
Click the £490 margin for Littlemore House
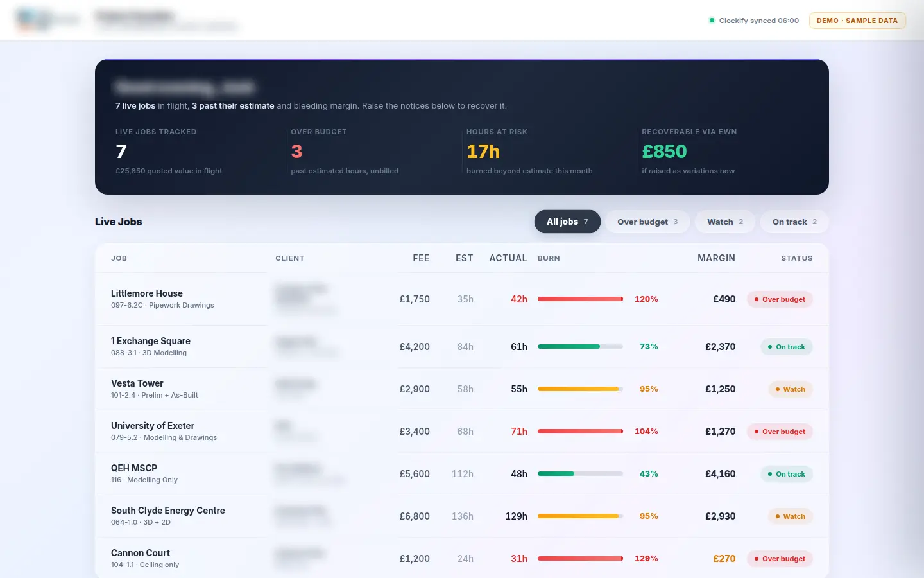(x=724, y=299)
